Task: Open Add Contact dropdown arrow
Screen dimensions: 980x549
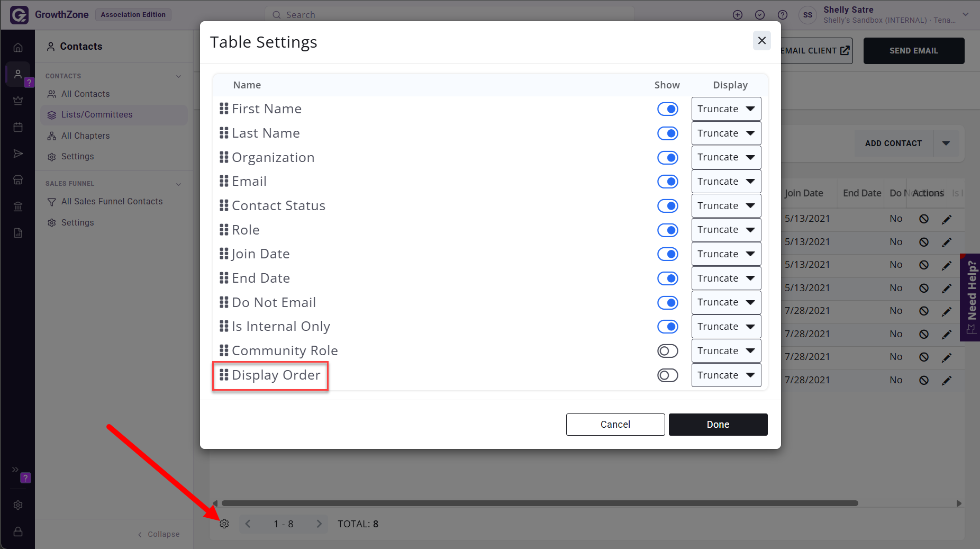Action: click(946, 143)
